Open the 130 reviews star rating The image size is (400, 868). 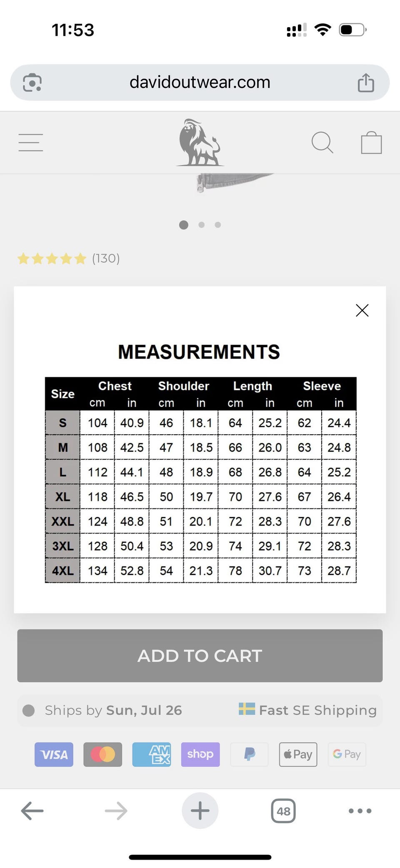(x=69, y=259)
